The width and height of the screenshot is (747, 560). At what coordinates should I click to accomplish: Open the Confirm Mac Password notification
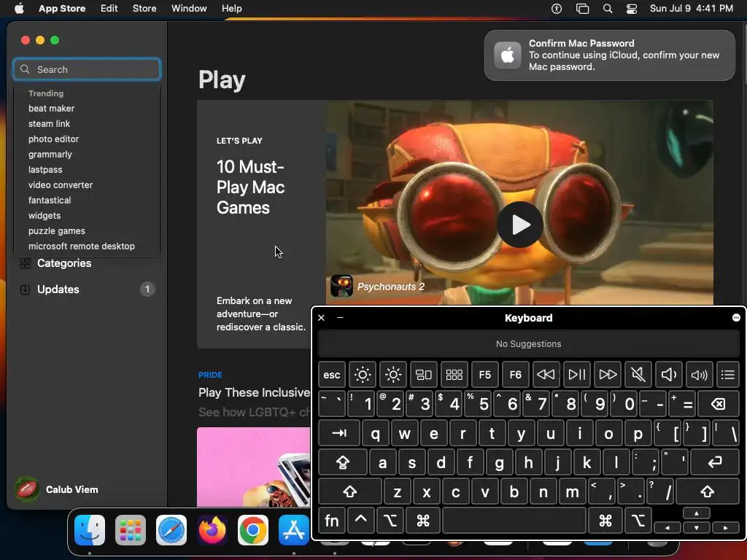[610, 55]
